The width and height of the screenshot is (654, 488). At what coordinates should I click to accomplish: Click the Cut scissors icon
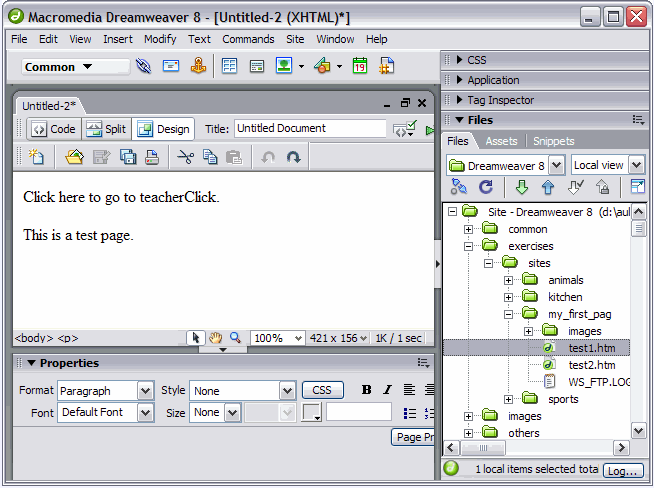click(185, 157)
